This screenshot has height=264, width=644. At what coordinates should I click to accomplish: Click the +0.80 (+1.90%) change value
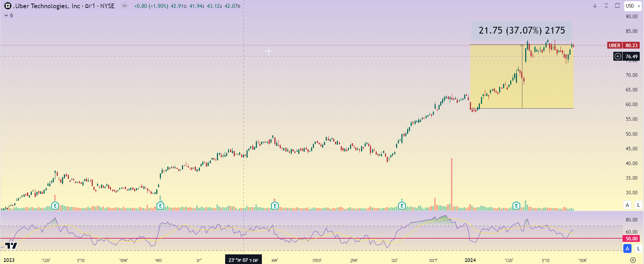[x=151, y=6]
